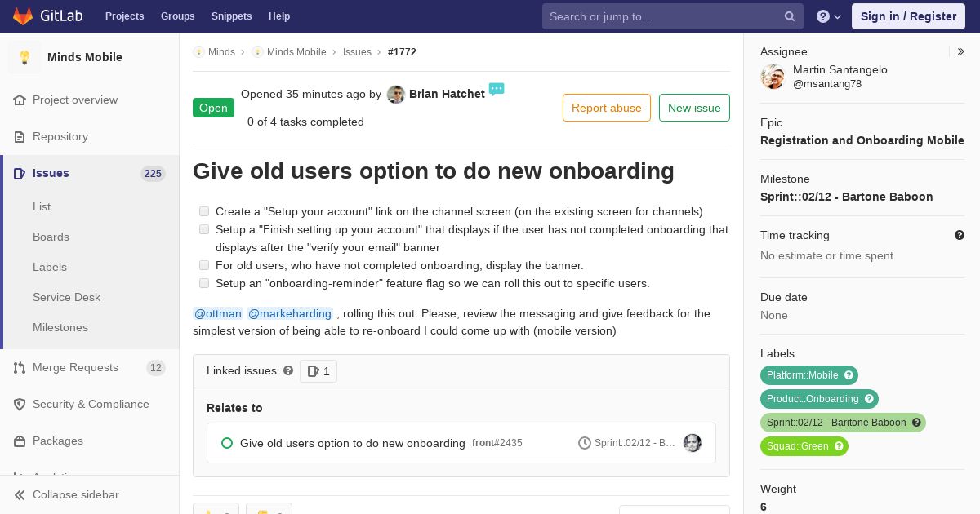Check "For old users" banner task checkbox
The width and height of the screenshot is (980, 514).
click(204, 265)
